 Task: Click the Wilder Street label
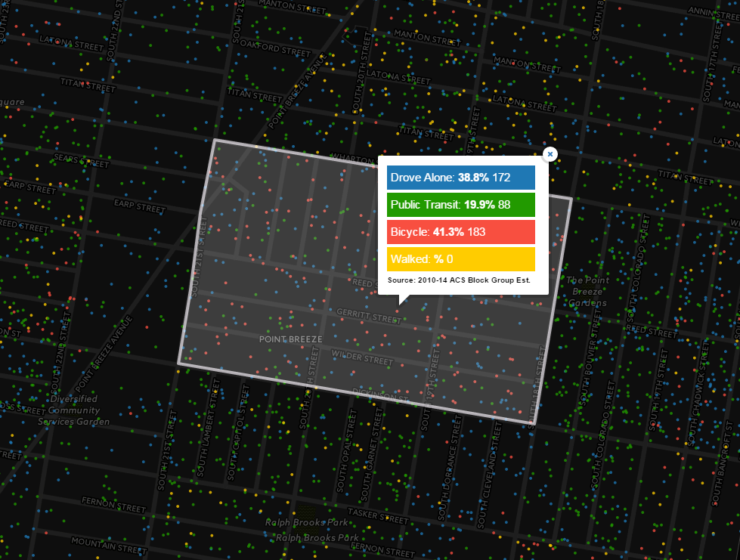coord(361,357)
